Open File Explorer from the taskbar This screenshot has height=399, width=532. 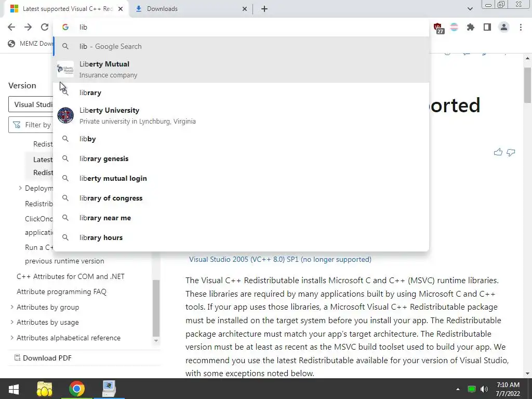pyautogui.click(x=45, y=389)
